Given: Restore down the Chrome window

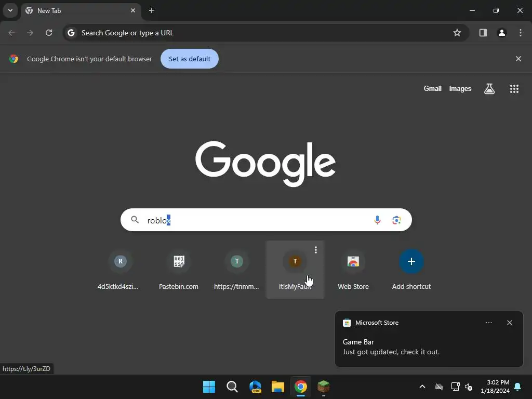Looking at the screenshot, I should tap(496, 10).
